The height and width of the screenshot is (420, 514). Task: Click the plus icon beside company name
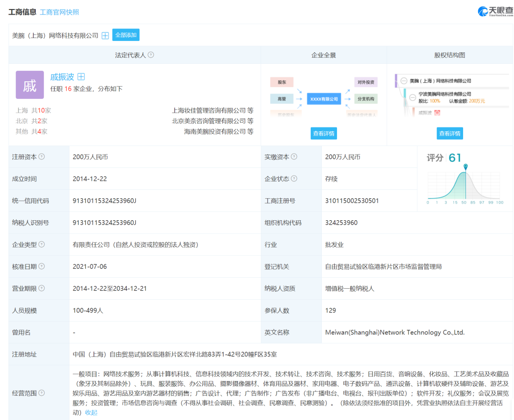coord(105,35)
